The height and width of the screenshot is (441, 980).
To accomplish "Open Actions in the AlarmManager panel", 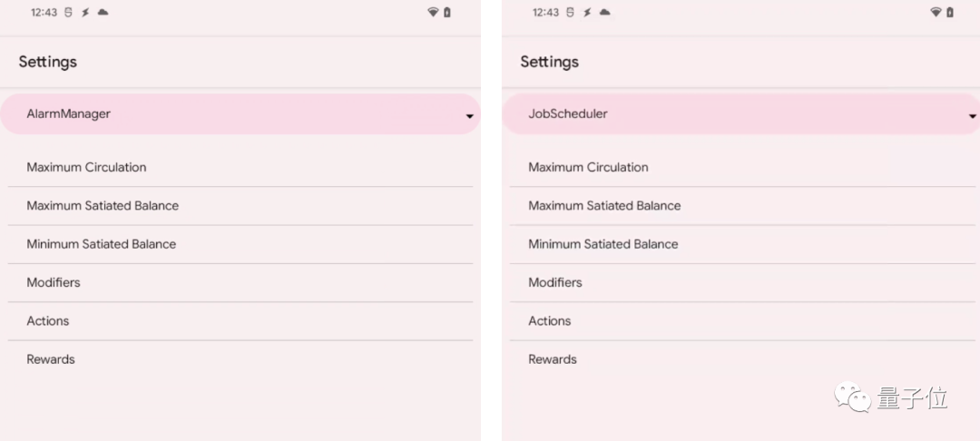I will 48,321.
